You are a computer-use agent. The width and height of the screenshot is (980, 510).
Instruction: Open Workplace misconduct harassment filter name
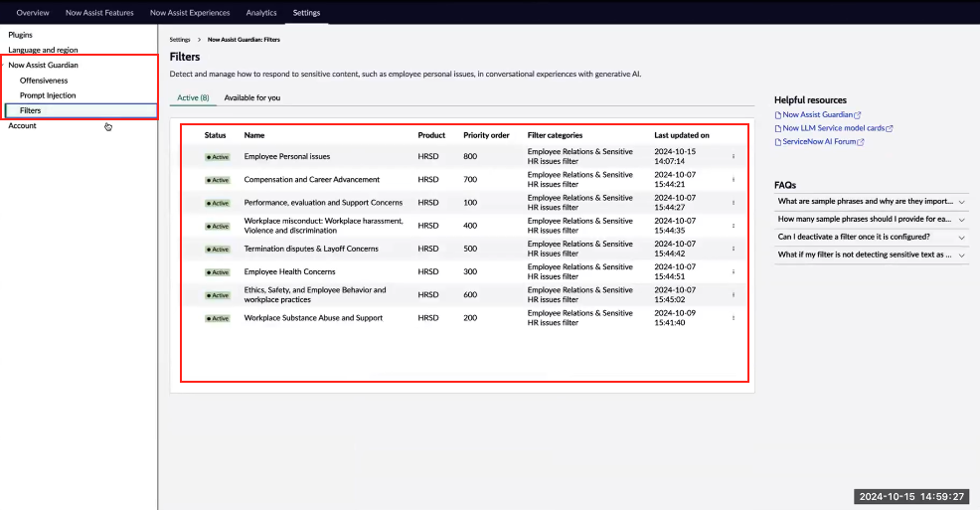coord(323,226)
